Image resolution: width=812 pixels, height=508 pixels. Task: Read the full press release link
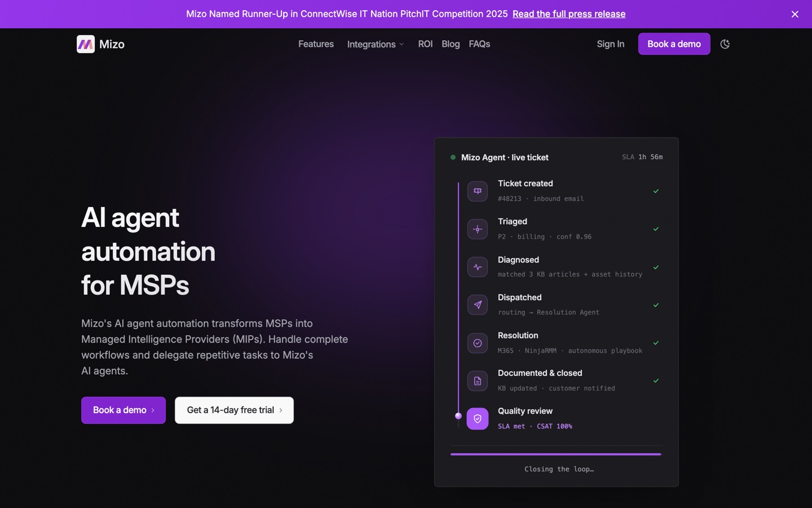pyautogui.click(x=569, y=14)
